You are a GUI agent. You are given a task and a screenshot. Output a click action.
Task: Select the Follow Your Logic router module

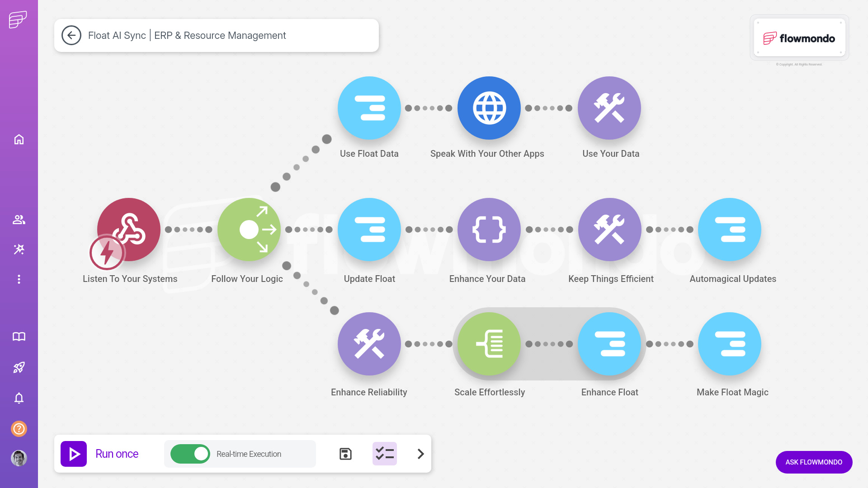(x=249, y=230)
